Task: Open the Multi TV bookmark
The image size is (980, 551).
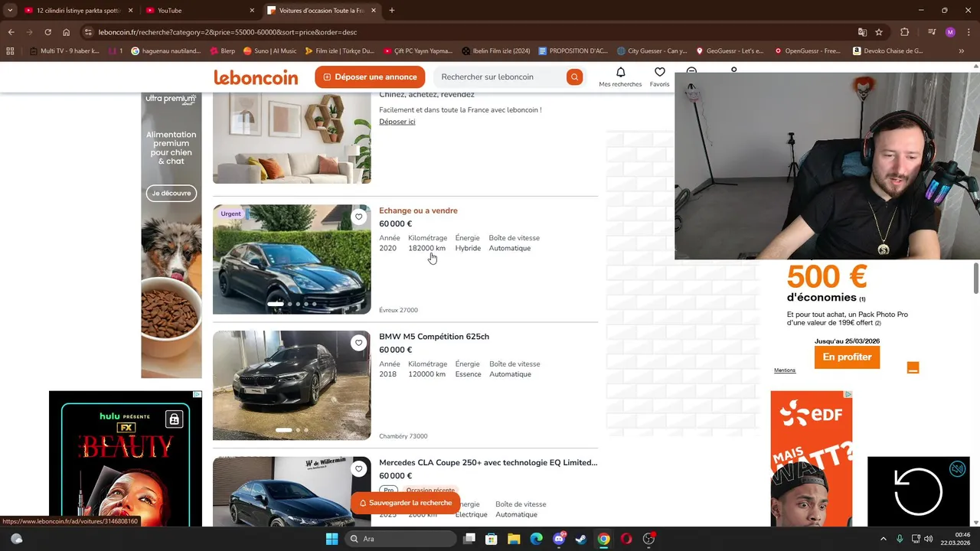Action: 64,51
